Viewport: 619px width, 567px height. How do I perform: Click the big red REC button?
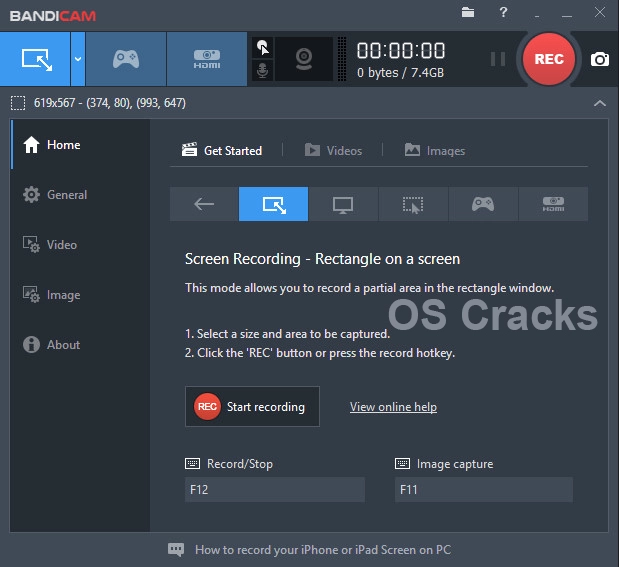549,59
